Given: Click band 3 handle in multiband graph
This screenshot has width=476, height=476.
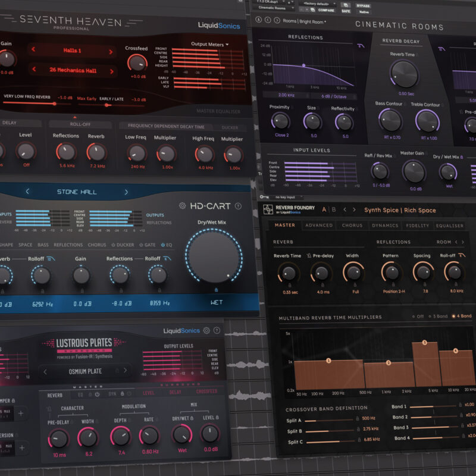Looking at the screenshot, I should (x=425, y=343).
